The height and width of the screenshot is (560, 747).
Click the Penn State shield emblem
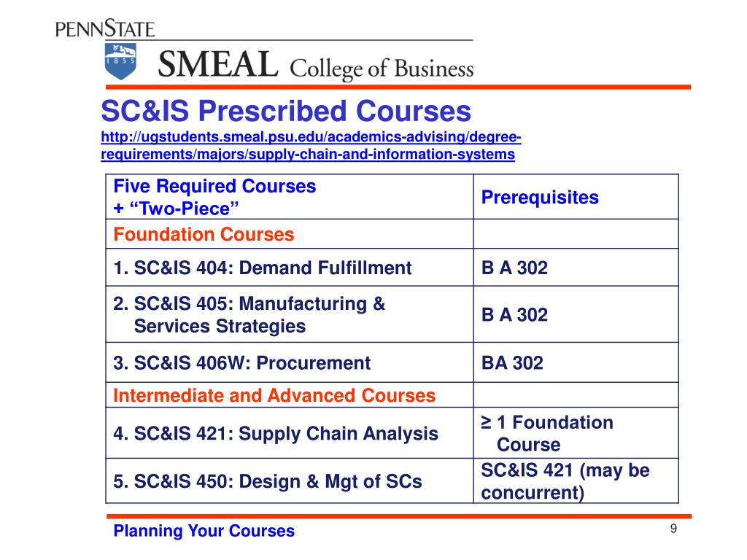[120, 61]
